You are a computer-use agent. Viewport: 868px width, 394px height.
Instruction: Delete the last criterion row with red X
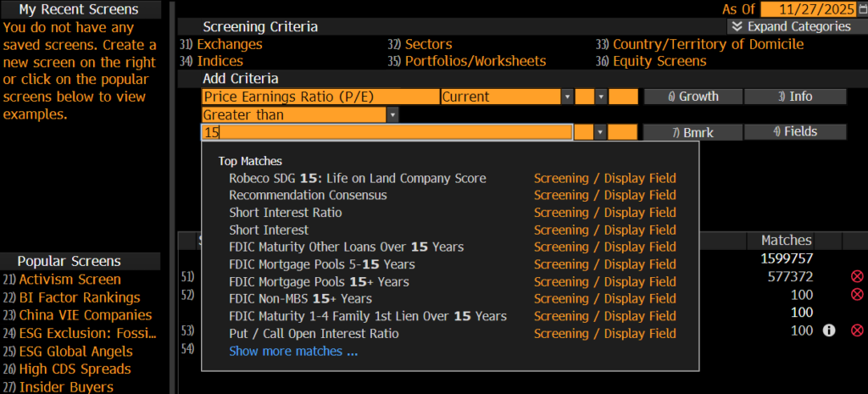(856, 330)
